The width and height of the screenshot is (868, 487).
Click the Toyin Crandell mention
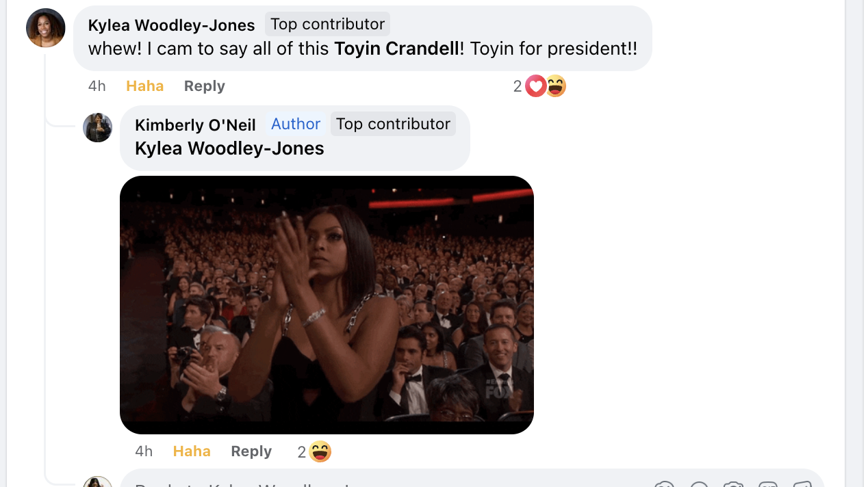click(x=396, y=49)
